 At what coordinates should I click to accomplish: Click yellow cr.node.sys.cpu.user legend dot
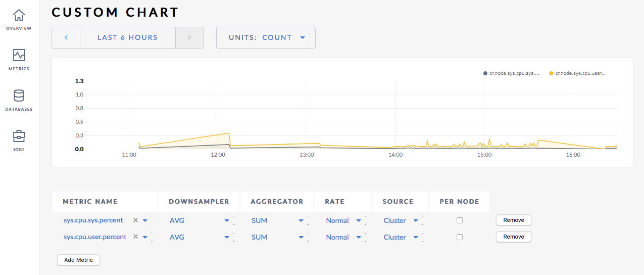click(x=551, y=73)
